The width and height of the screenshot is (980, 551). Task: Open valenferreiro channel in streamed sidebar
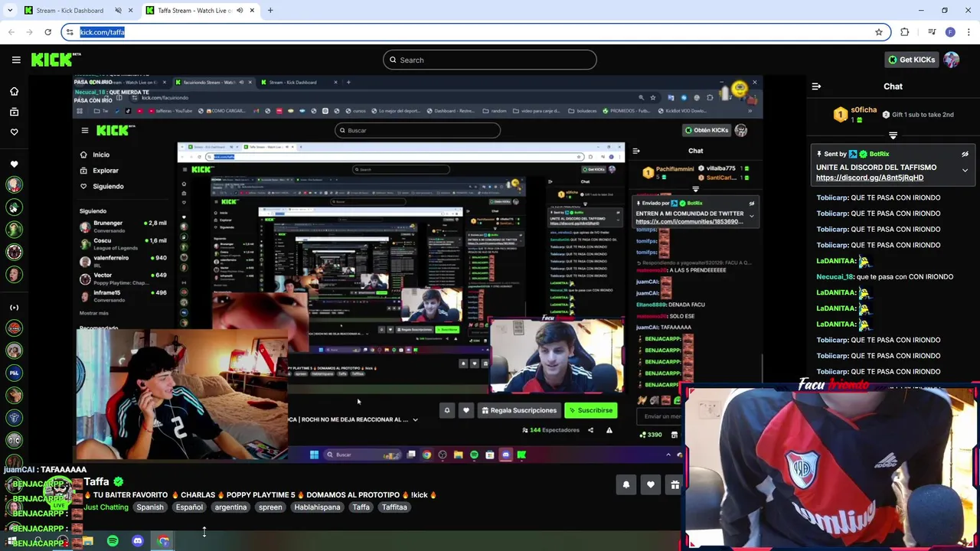tap(123, 262)
